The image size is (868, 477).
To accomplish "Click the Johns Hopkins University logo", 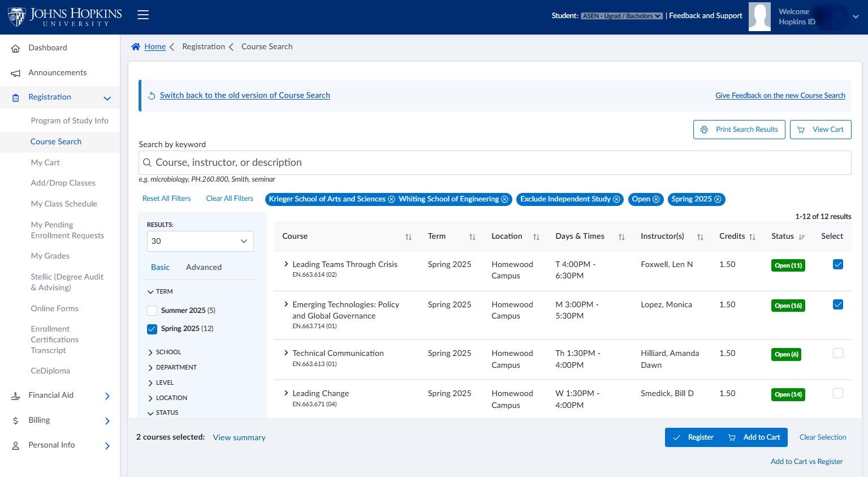I will (65, 17).
